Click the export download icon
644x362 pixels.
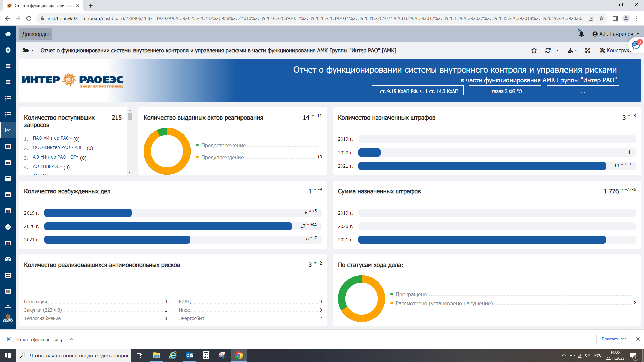tap(570, 50)
